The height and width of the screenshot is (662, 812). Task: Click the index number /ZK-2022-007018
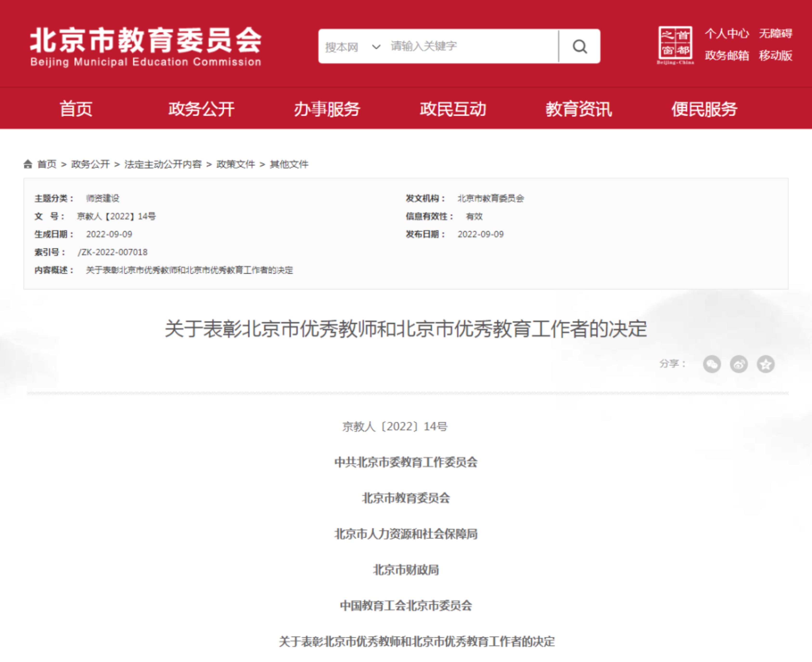click(113, 252)
